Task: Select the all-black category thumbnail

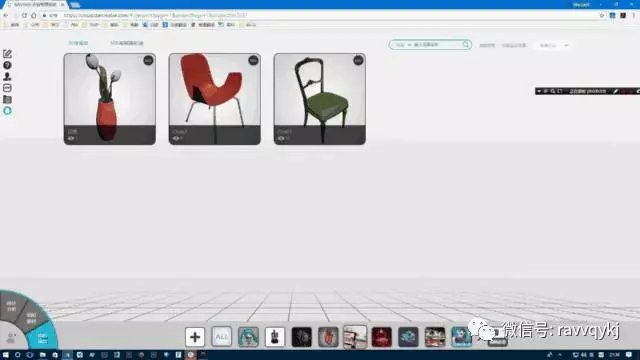Action: coord(302,337)
